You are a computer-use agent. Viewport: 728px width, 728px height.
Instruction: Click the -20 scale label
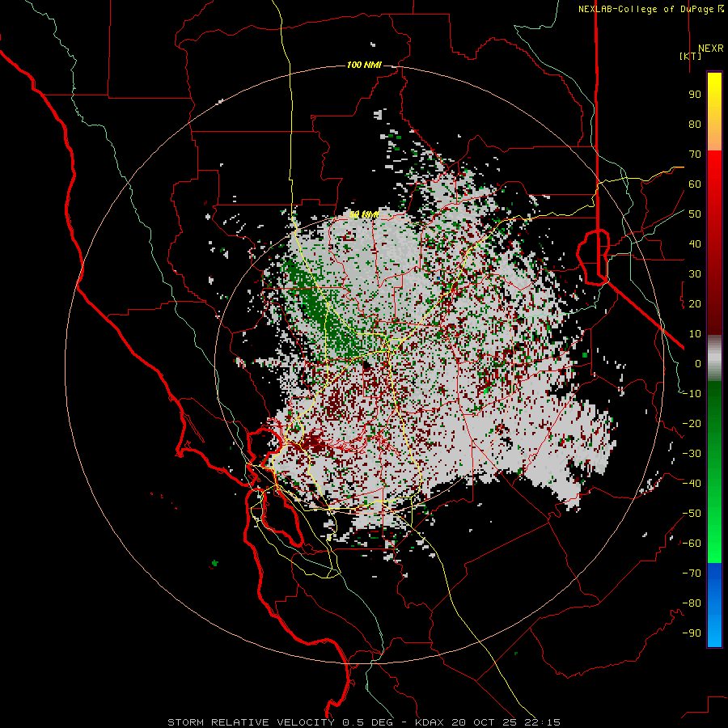(692, 424)
